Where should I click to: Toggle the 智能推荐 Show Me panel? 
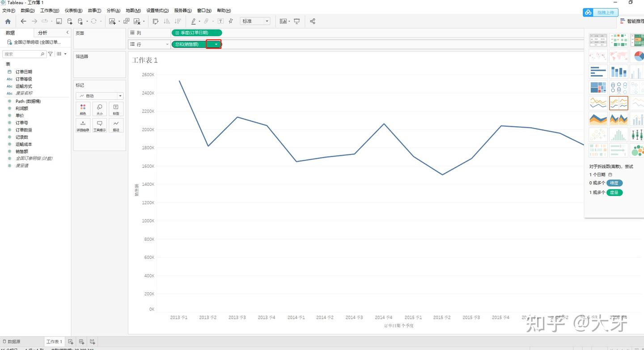[632, 21]
